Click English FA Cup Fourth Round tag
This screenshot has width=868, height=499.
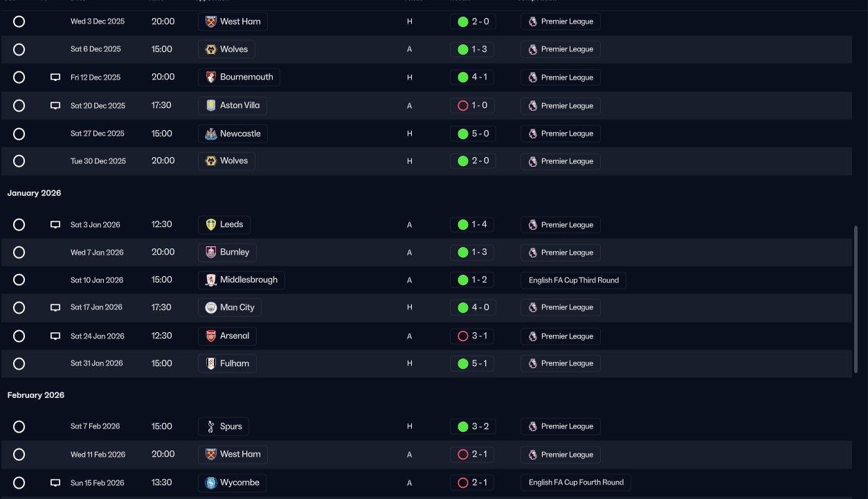click(x=576, y=482)
